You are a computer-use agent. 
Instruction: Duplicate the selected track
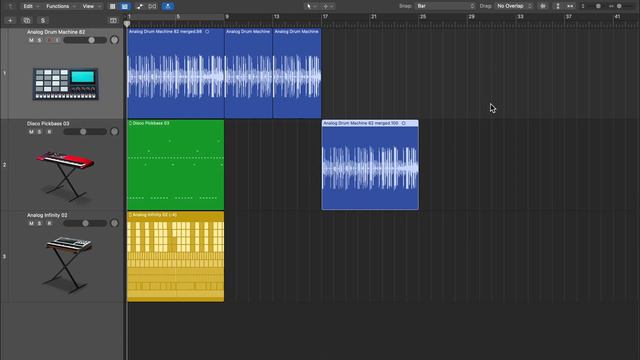[27, 20]
